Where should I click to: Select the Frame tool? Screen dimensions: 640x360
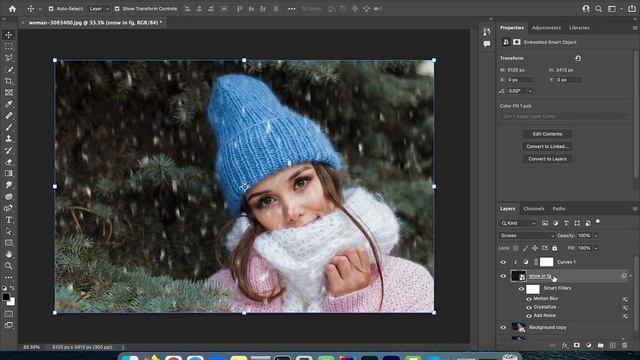[9, 93]
